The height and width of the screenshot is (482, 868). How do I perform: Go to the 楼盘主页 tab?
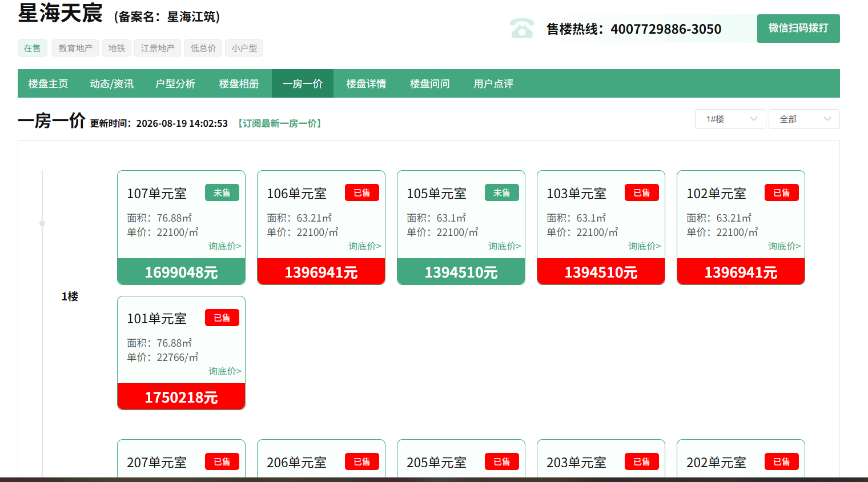click(x=48, y=83)
